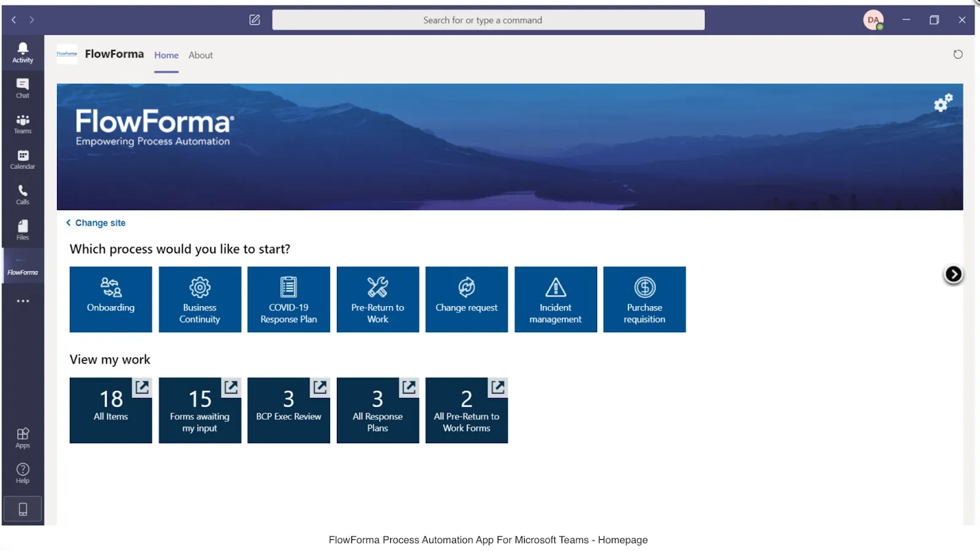Viewport: 980px width, 551px height.
Task: Go forward with the right arrow
Action: point(32,20)
